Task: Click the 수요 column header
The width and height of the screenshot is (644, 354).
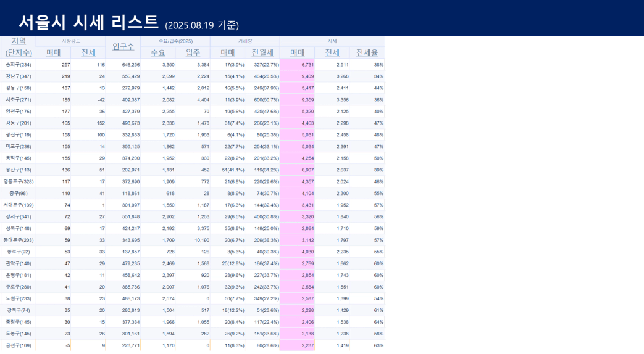Action: [x=157, y=52]
